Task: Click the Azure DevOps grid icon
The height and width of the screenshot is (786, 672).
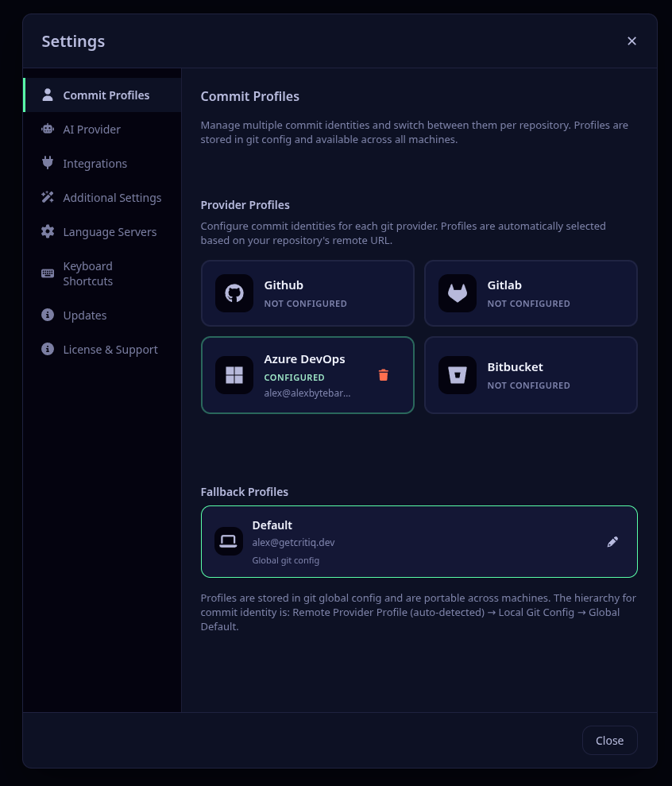Action: click(234, 374)
